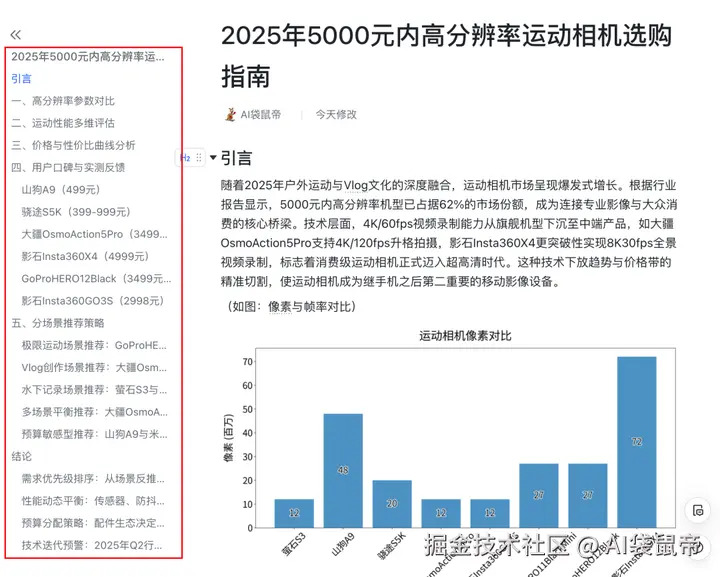Click the 运动相机像素对比 chart title
This screenshot has height=577, width=720.
[465, 336]
